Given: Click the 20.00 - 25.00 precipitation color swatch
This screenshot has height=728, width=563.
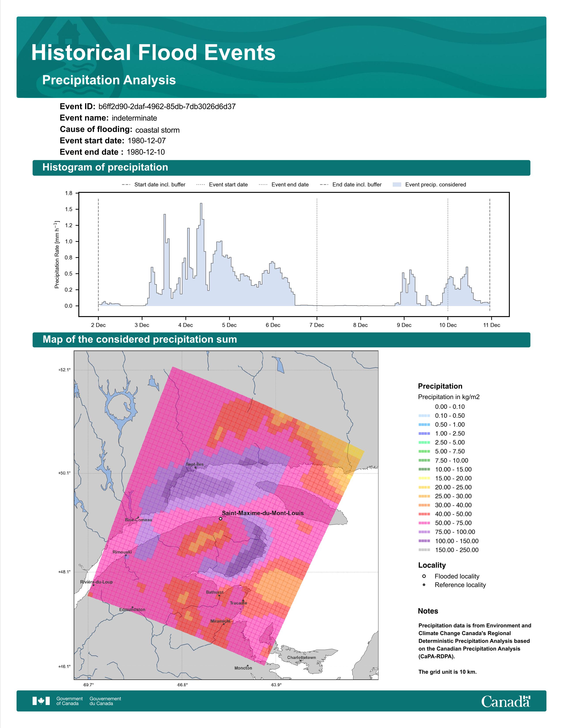Looking at the screenshot, I should pos(424,487).
